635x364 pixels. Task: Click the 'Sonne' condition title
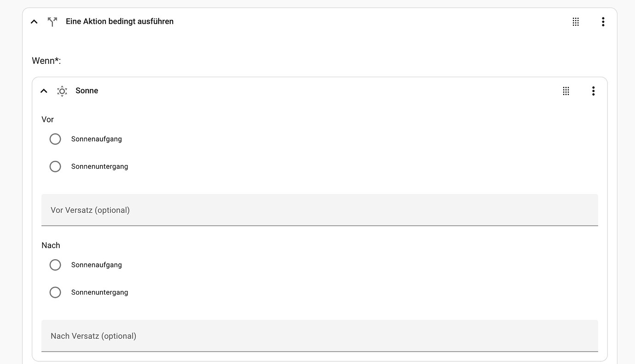pyautogui.click(x=87, y=91)
